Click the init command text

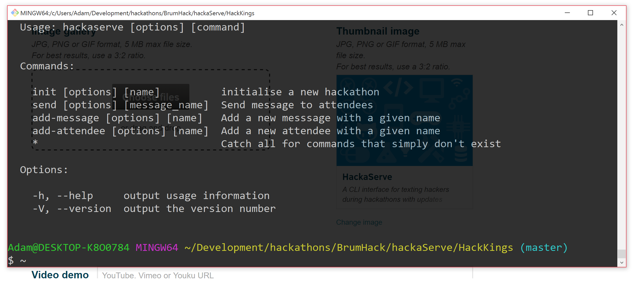point(44,92)
